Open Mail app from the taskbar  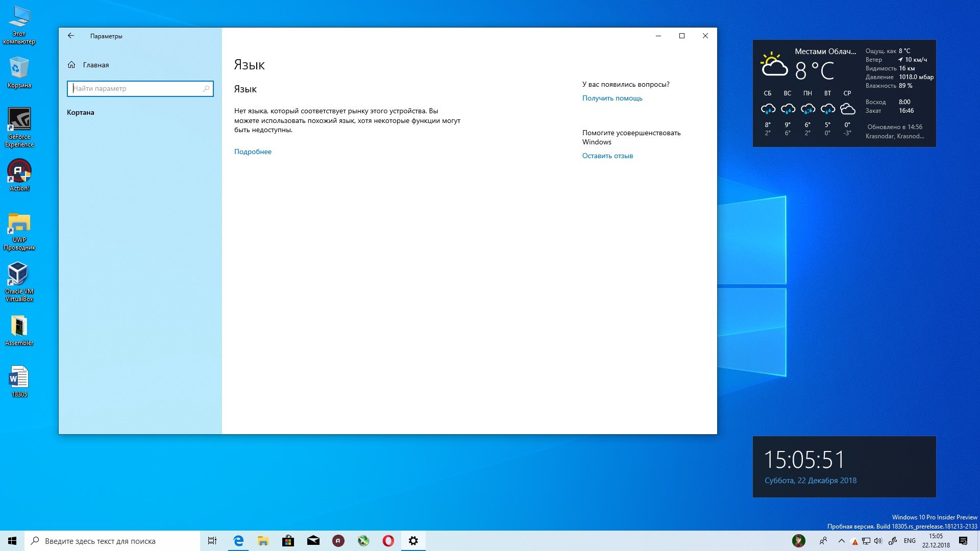pos(313,541)
